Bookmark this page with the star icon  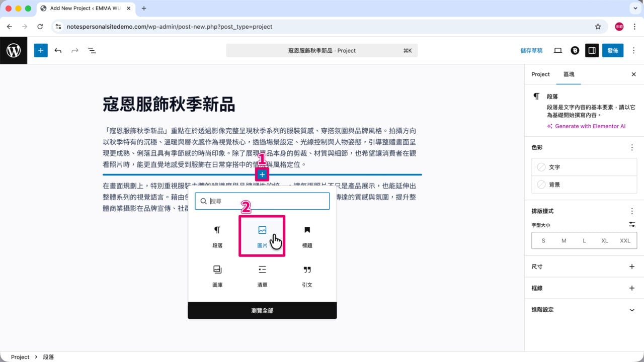point(598,27)
